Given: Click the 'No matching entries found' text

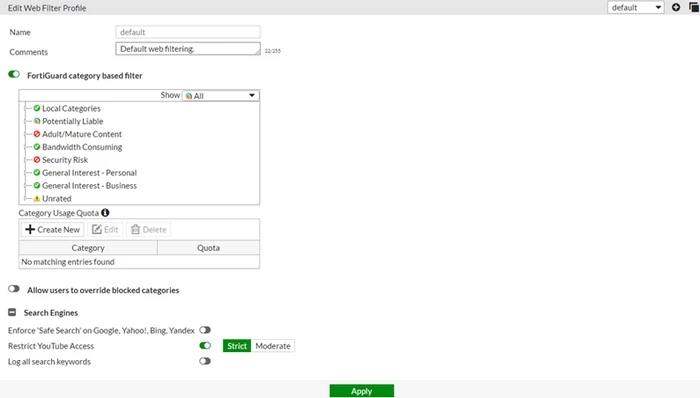Looking at the screenshot, I should tap(68, 262).
